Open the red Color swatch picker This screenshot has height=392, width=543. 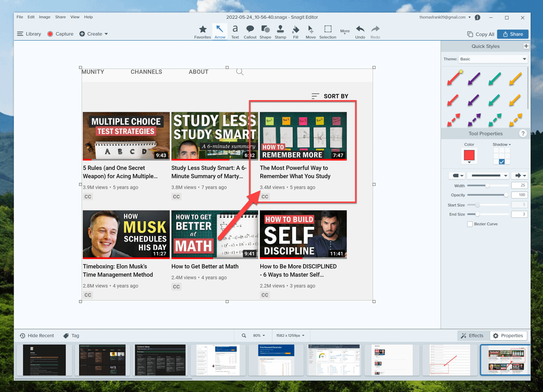pos(469,156)
